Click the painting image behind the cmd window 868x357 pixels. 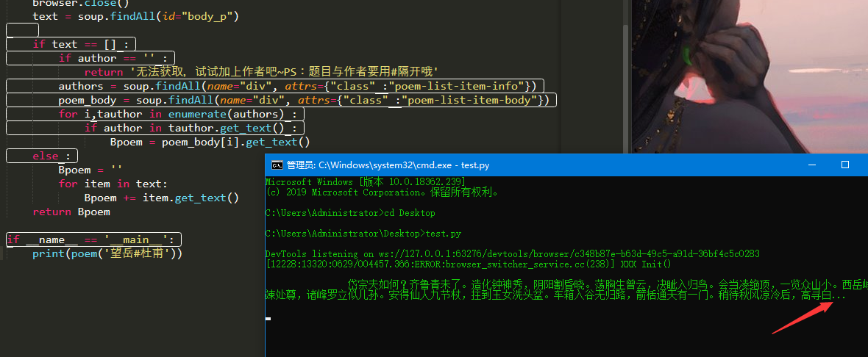tap(750, 76)
